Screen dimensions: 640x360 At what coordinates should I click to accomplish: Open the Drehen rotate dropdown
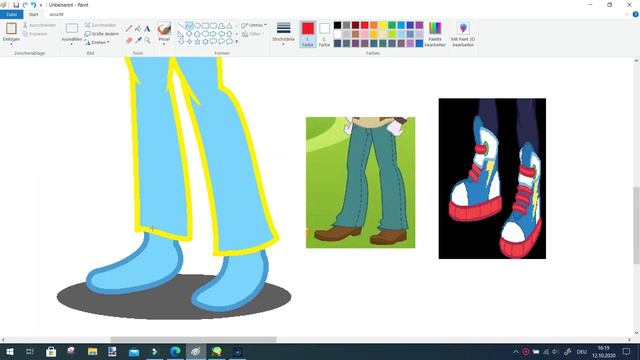pyautogui.click(x=98, y=42)
